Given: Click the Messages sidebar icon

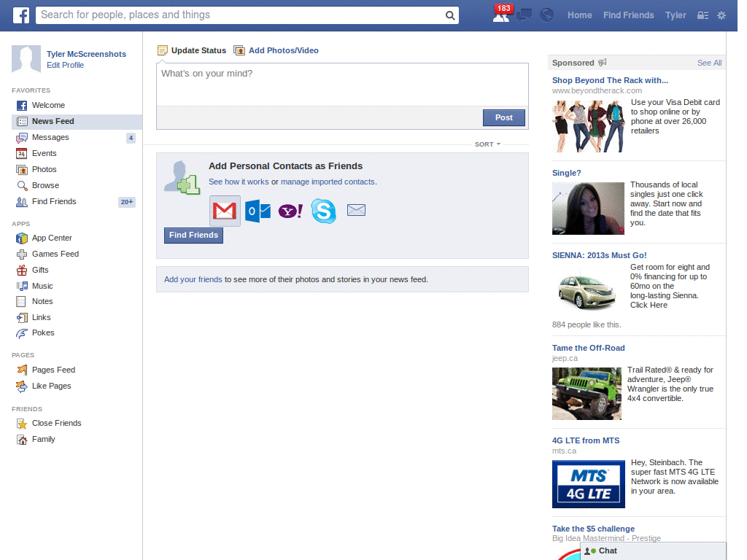Looking at the screenshot, I should tap(22, 138).
